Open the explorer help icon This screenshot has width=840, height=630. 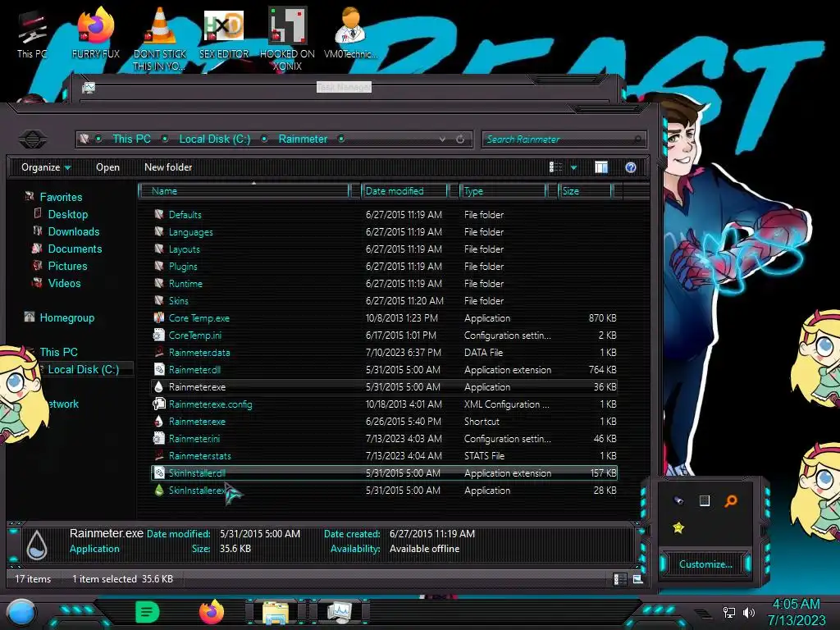tap(631, 167)
